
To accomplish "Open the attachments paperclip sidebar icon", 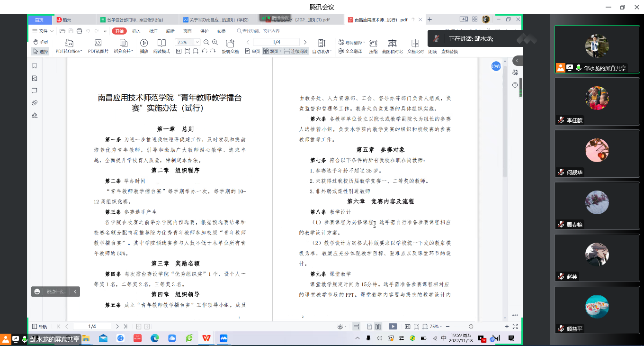I will coord(35,103).
